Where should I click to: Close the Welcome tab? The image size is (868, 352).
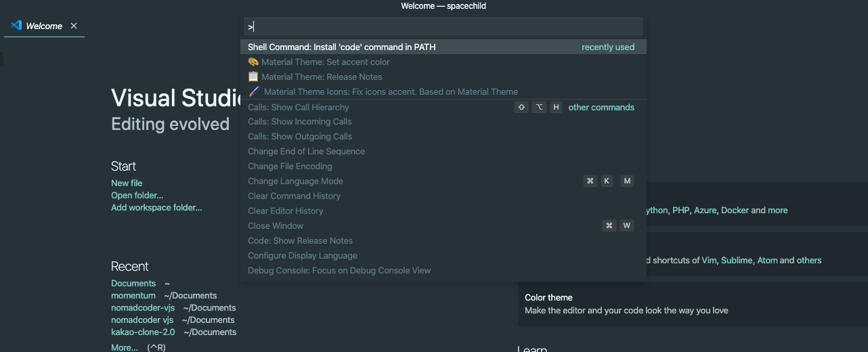74,26
